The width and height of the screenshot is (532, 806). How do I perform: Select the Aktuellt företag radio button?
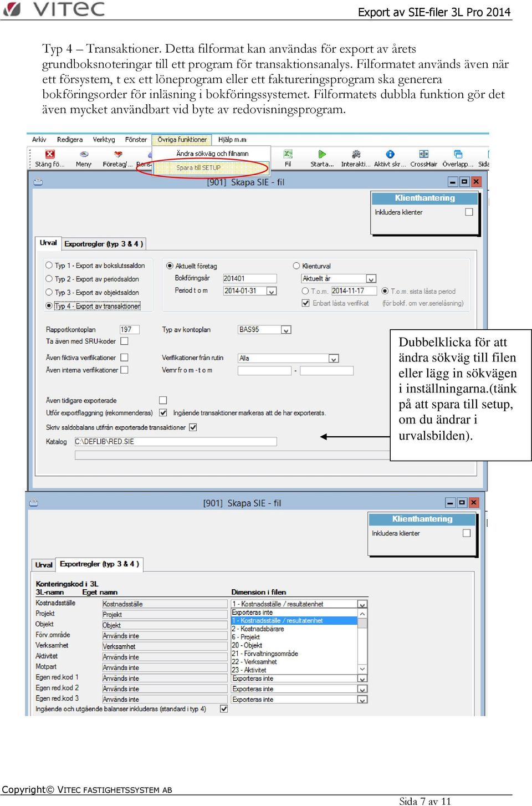[x=170, y=266]
